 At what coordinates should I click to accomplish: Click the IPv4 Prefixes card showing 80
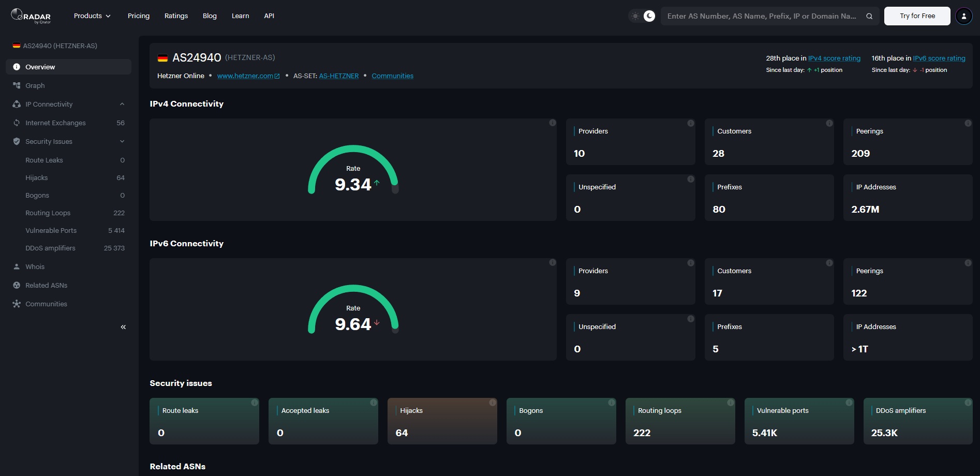(x=769, y=198)
